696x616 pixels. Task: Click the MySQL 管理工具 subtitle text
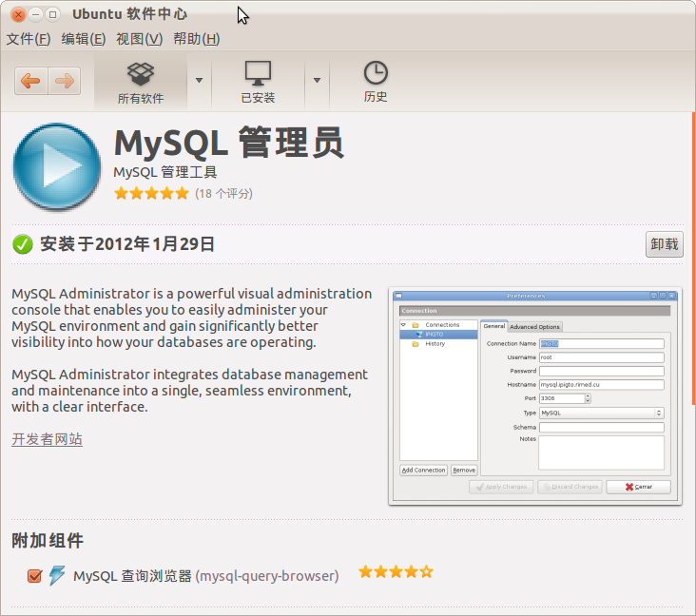pyautogui.click(x=165, y=172)
